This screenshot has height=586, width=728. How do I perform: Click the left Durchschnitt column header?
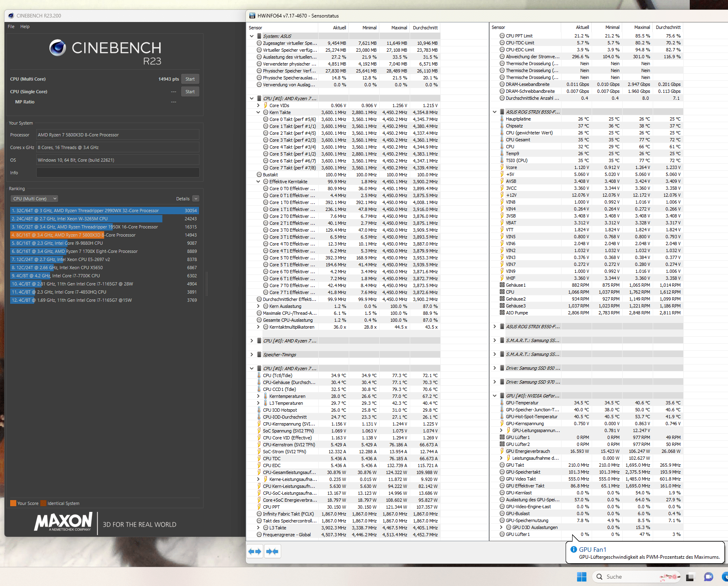coord(425,28)
